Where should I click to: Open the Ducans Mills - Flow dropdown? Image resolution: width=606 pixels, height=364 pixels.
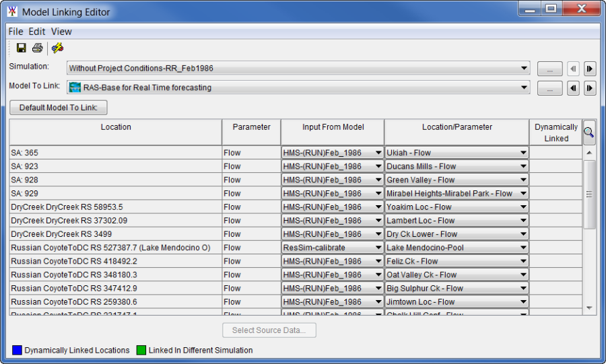pyautogui.click(x=457, y=166)
